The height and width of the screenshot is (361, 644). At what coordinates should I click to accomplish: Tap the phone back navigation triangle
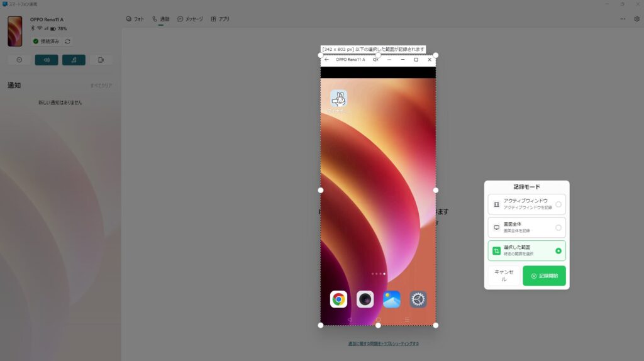pyautogui.click(x=350, y=319)
